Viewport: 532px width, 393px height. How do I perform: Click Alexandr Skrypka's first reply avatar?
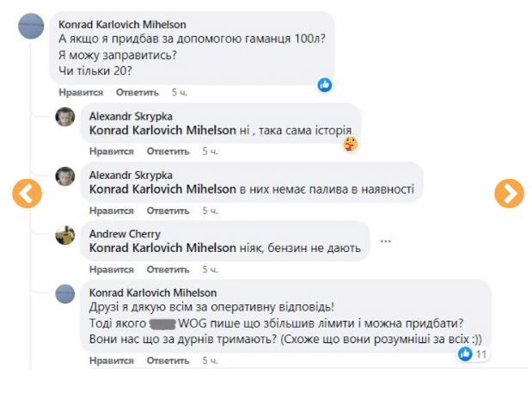tap(65, 118)
